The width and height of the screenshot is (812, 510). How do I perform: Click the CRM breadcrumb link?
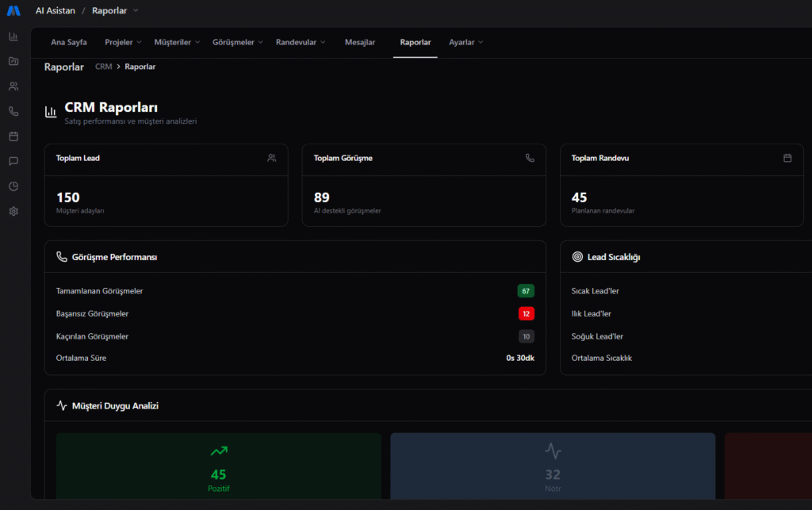coord(103,67)
